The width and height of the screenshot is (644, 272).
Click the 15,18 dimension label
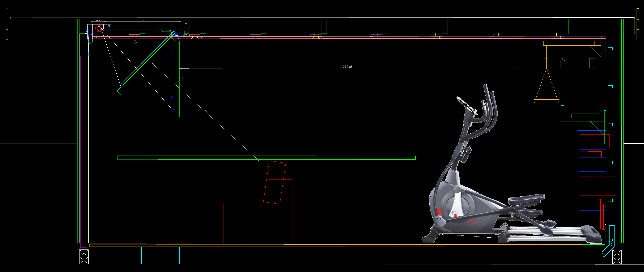98,20
